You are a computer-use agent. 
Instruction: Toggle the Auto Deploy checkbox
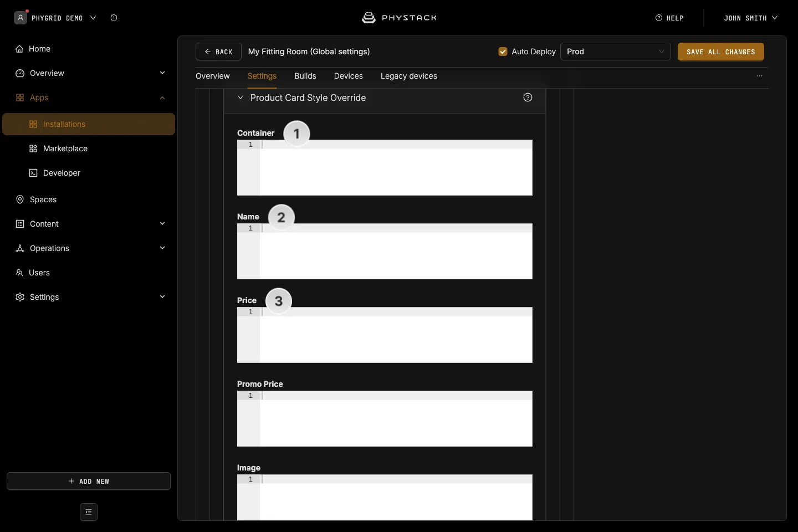point(503,52)
